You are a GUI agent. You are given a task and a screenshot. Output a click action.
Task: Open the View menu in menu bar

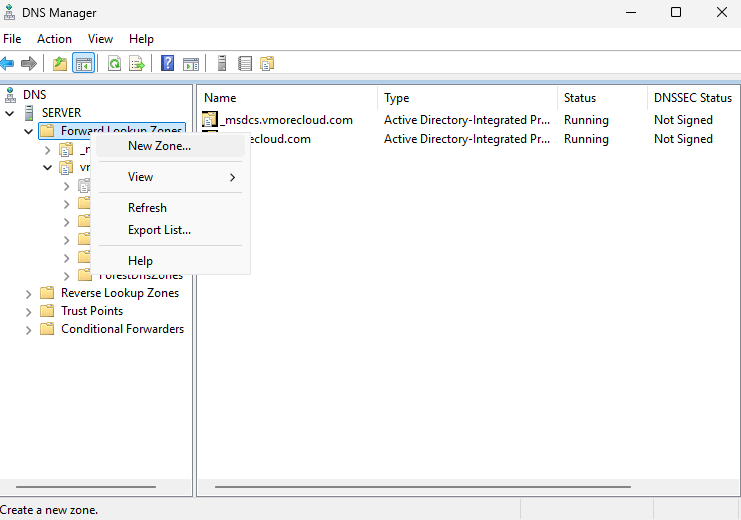[x=100, y=39]
